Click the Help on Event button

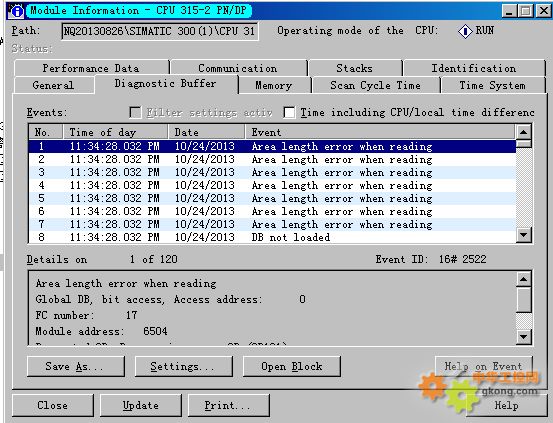(484, 367)
